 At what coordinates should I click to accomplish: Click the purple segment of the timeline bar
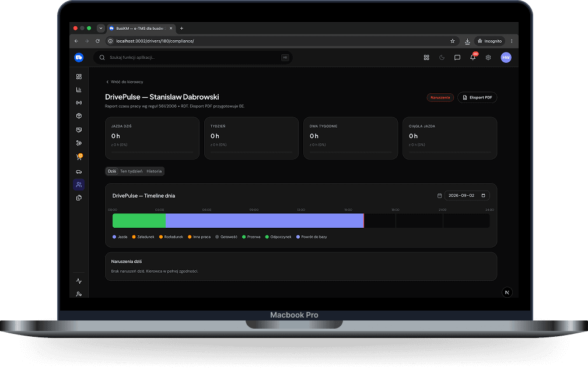coord(265,221)
